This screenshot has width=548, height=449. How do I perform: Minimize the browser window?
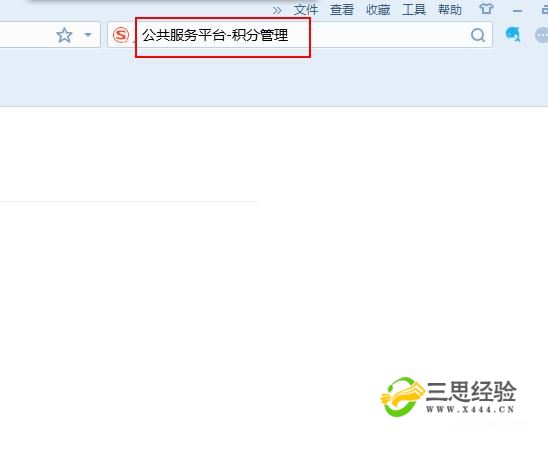[517, 11]
